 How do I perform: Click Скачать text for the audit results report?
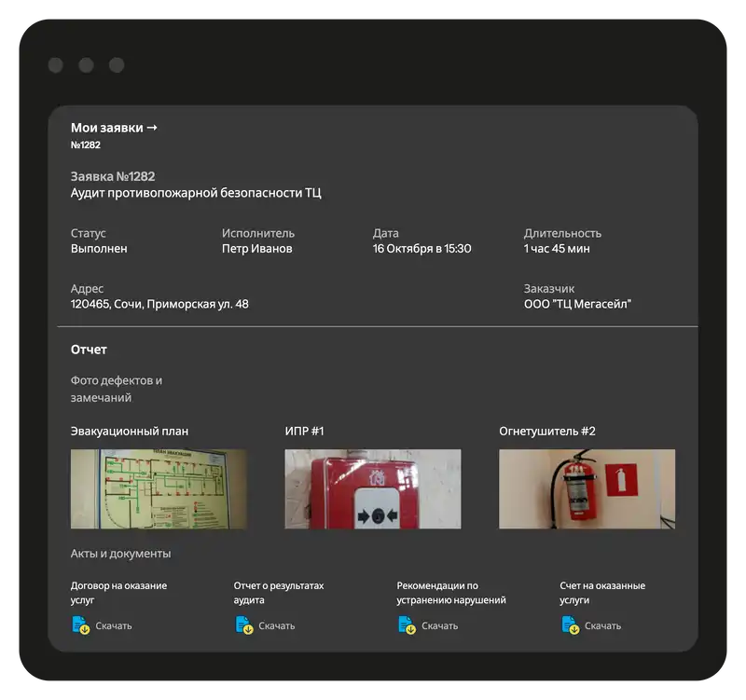tap(277, 626)
